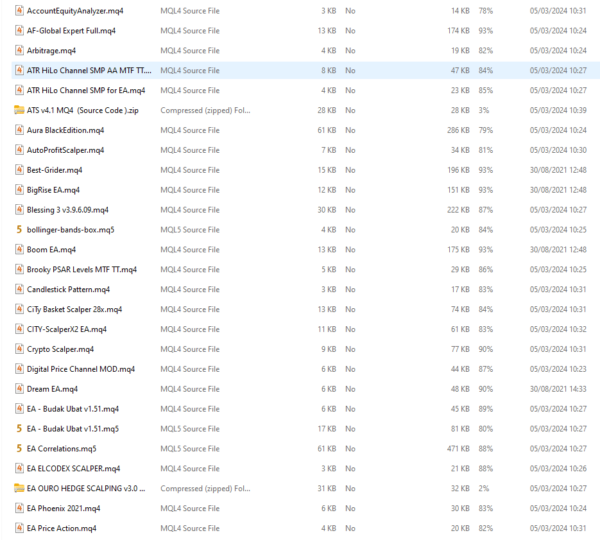Image resolution: width=600 pixels, height=540 pixels.
Task: Click date 30/08/2021 14:33 in Dream EA row
Action: (558, 389)
